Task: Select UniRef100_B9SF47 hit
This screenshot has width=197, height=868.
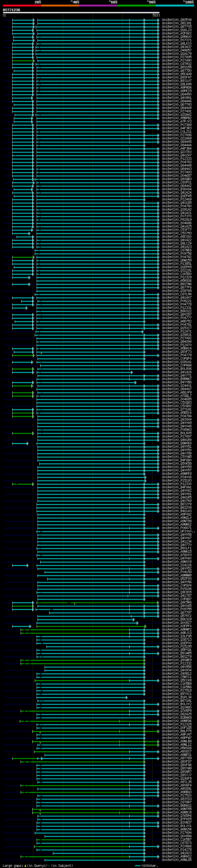Action: pos(177,78)
